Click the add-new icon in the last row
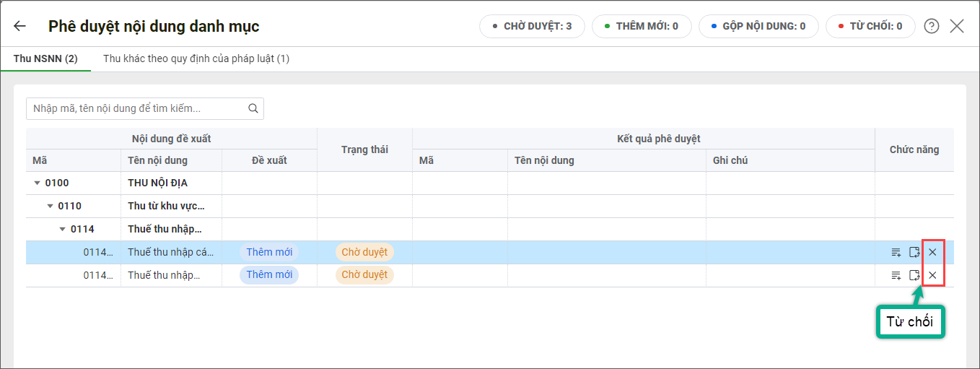980x369 pixels. tap(896, 275)
